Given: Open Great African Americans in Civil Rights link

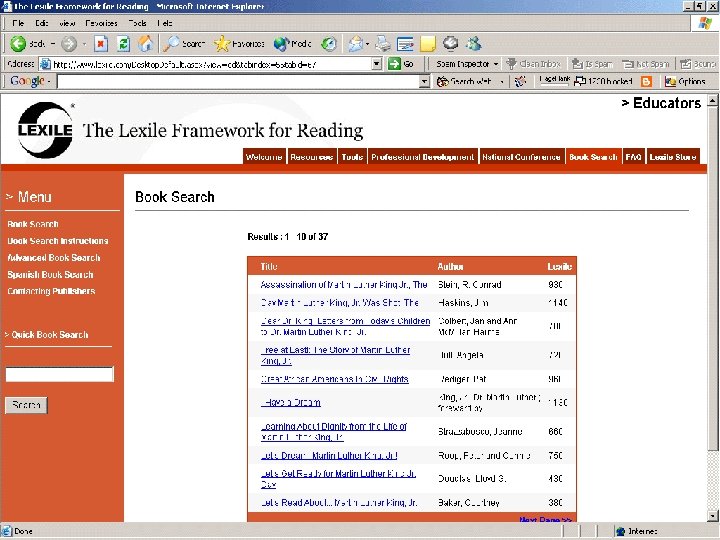Looking at the screenshot, I should 335,379.
